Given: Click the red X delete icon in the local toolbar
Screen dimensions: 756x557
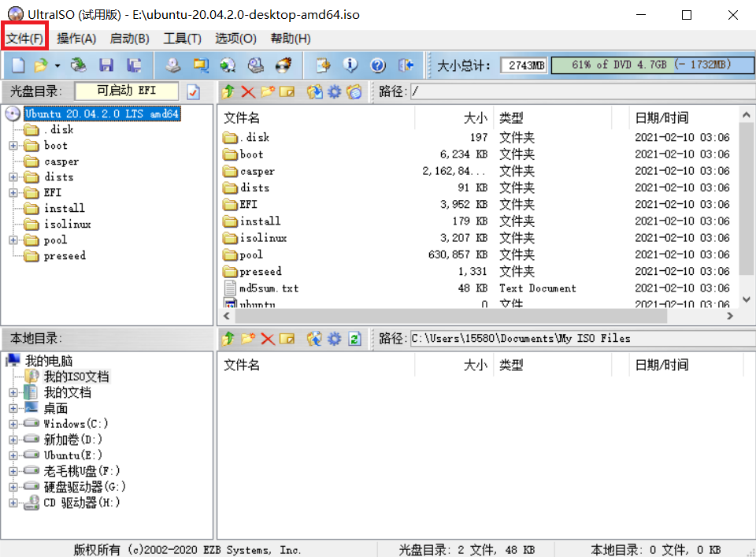Looking at the screenshot, I should (268, 339).
